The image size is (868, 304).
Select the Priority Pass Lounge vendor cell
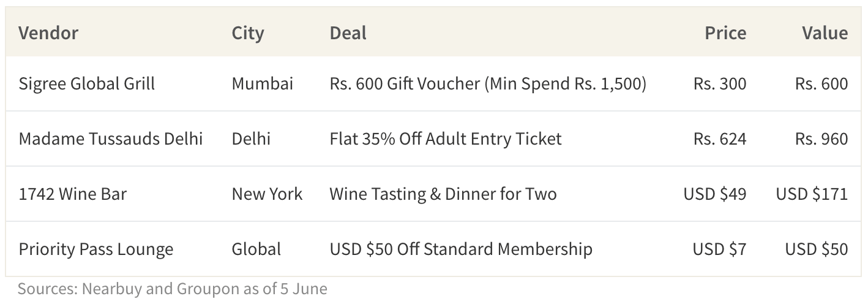point(96,249)
